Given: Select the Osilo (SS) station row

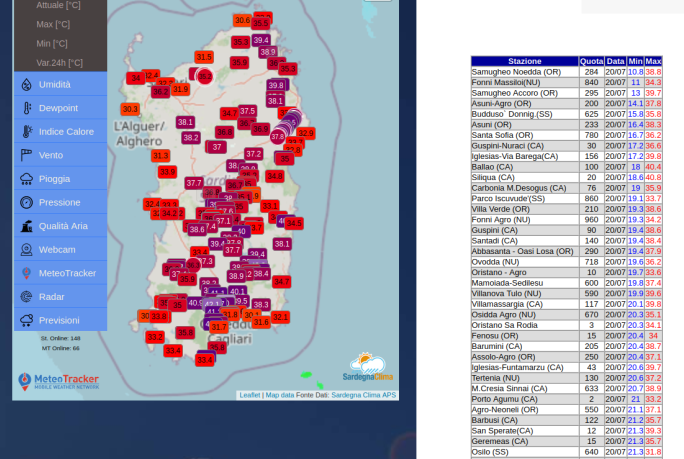Looking at the screenshot, I should [x=567, y=452].
